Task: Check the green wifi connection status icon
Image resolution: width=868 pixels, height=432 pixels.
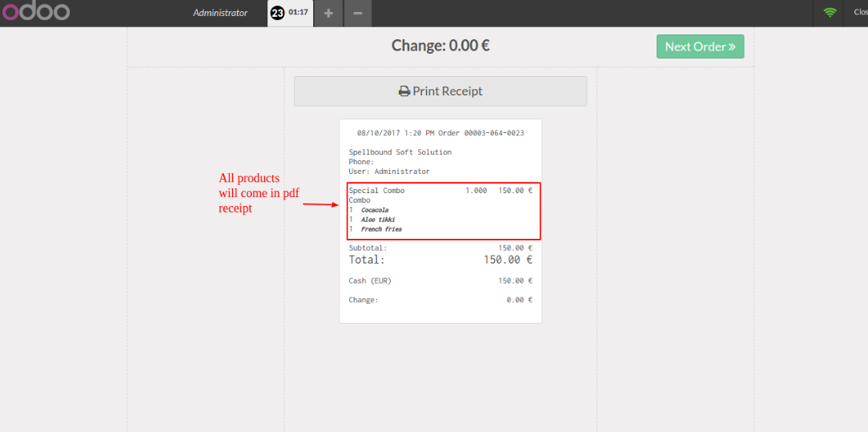Action: pyautogui.click(x=830, y=13)
